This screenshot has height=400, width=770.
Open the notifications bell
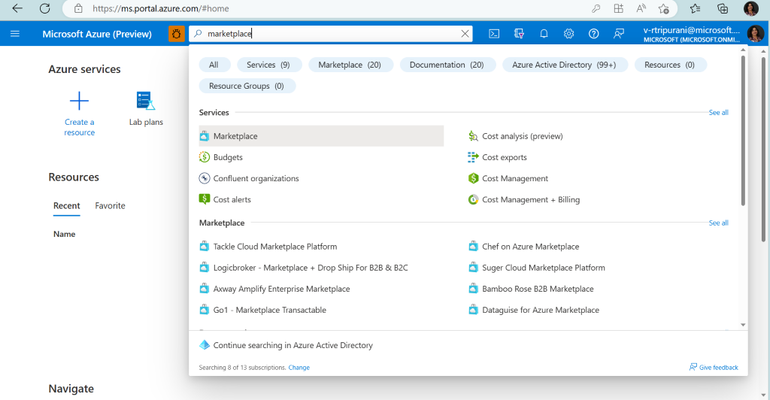click(544, 34)
